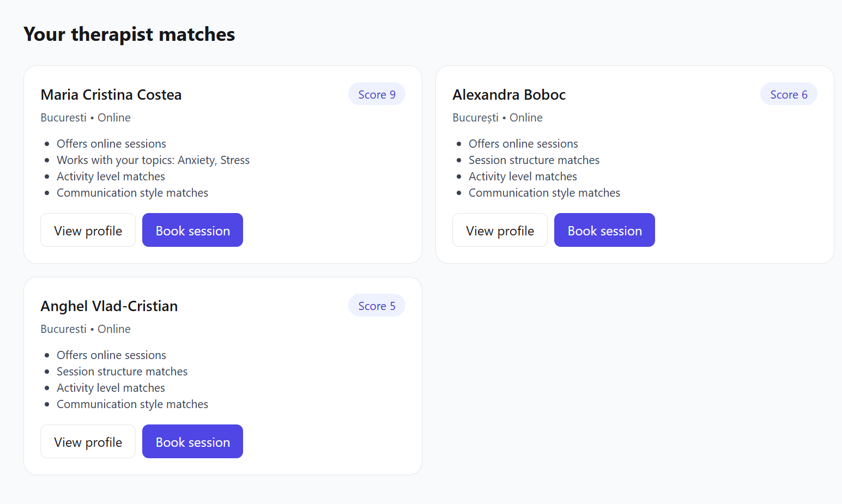Click the Score 6 badge
The height and width of the screenshot is (504, 842).
point(789,94)
